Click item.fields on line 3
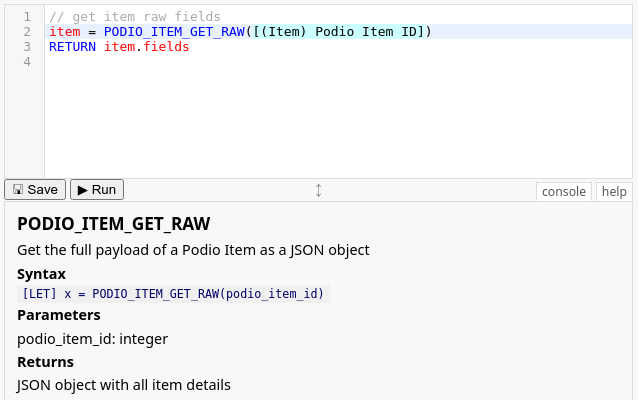Viewport: 638px width, 400px height. click(146, 47)
